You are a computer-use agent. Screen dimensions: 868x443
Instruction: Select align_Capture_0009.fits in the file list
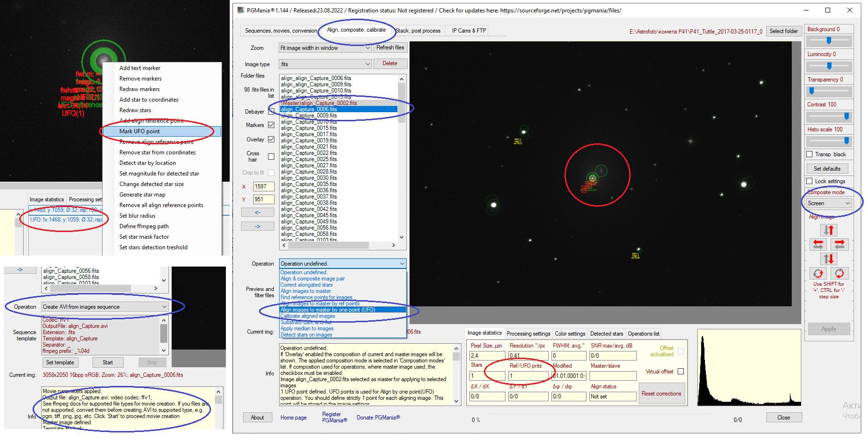click(x=309, y=116)
